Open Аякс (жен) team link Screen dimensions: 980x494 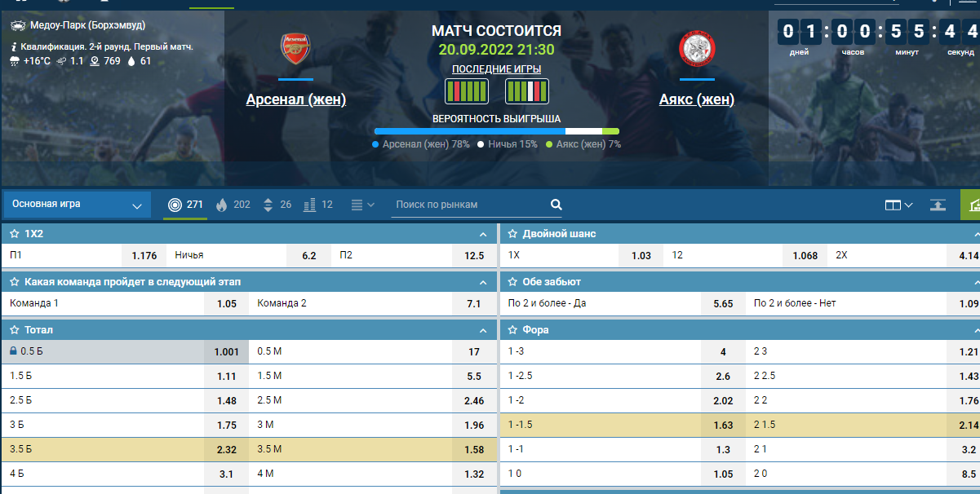coord(697,99)
